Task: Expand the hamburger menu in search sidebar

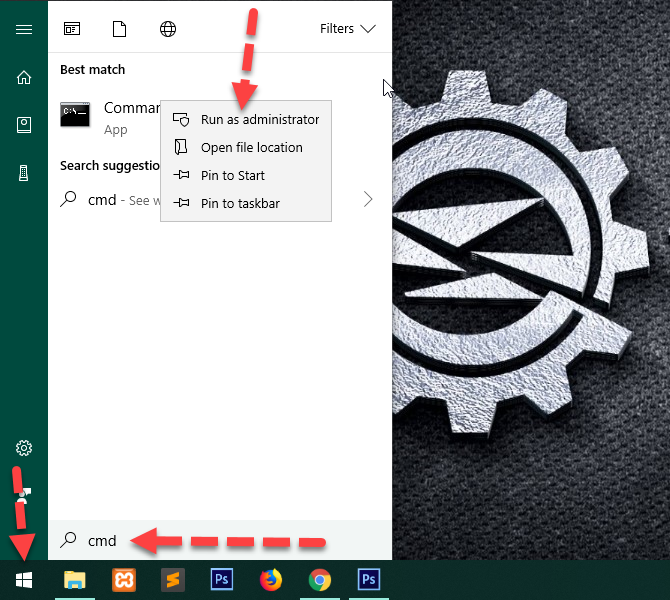Action: point(24,29)
